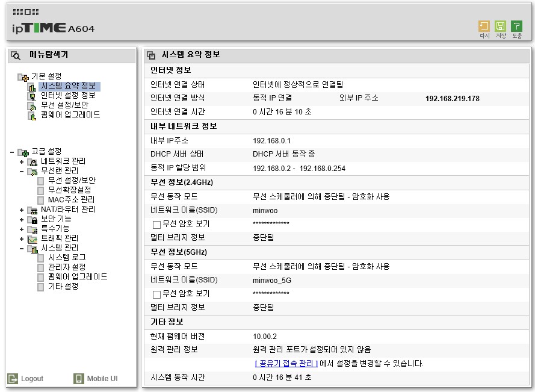Viewport: 535px width, 392px height.
Task: Follow the 공유기 접속 관리 link
Action: (286, 363)
